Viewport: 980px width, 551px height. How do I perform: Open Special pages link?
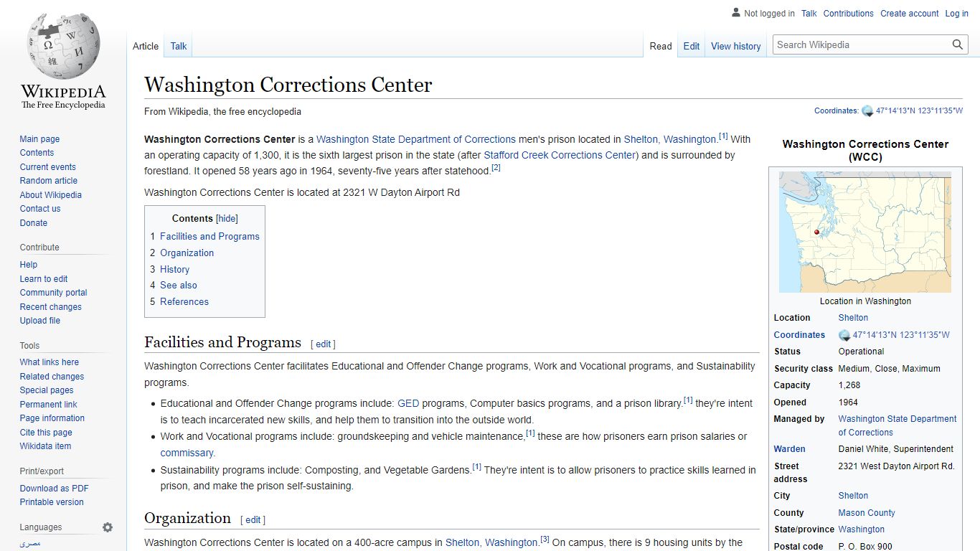coord(47,390)
